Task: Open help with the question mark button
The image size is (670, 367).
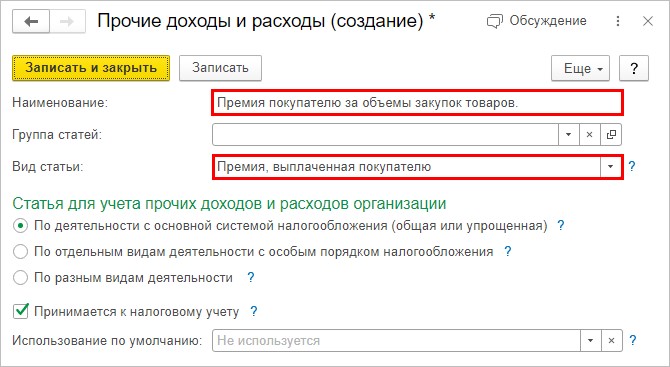Action: click(x=634, y=68)
